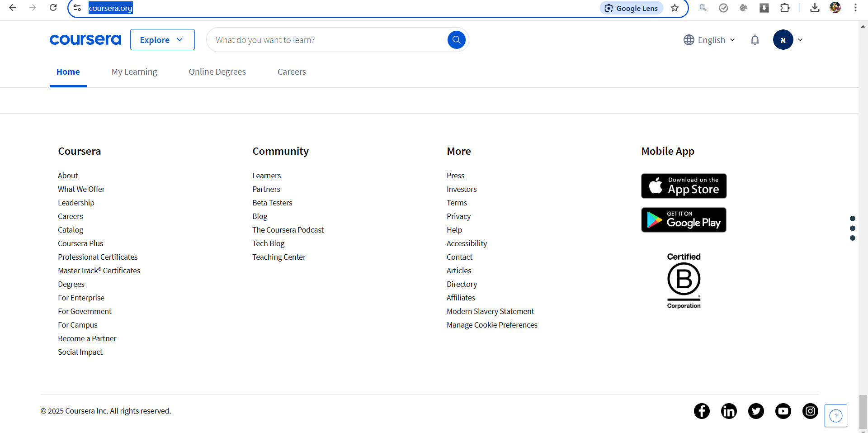Viewport: 868px width, 433px height.
Task: Open the Accessibility link
Action: click(x=467, y=243)
